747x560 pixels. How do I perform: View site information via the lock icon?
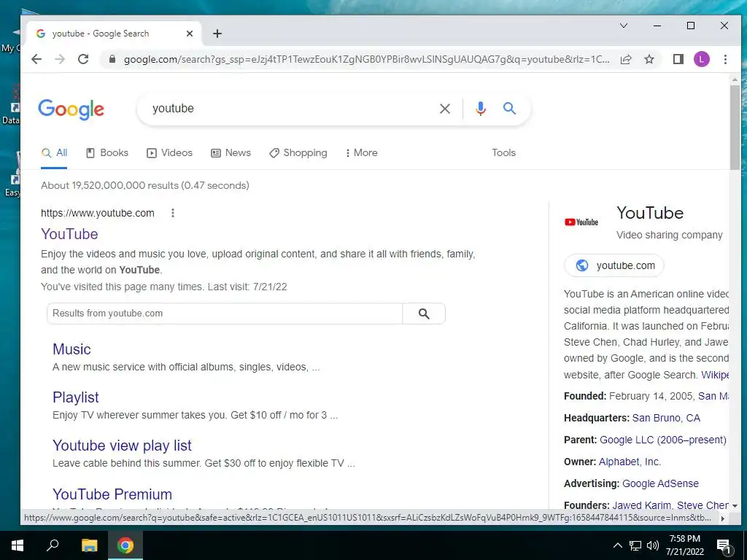pyautogui.click(x=112, y=59)
